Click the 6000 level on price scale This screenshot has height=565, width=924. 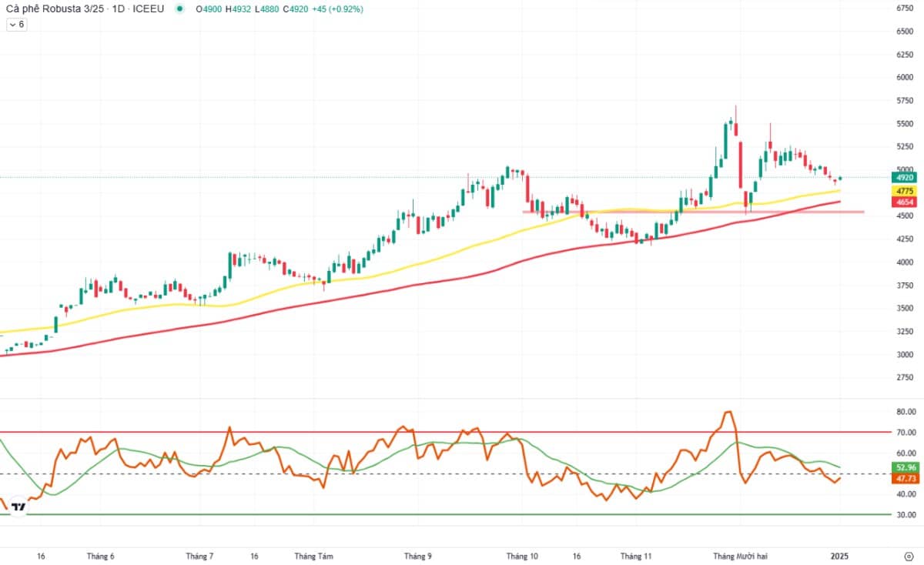[904, 77]
